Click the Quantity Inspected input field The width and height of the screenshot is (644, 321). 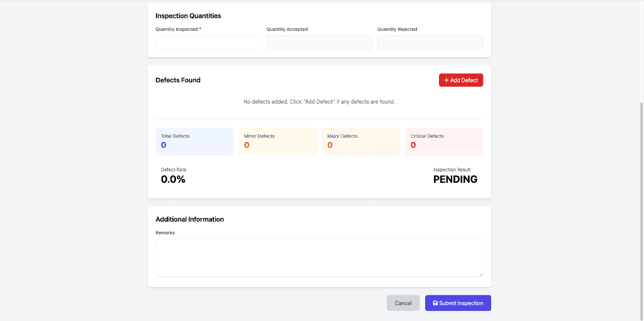pos(208,42)
